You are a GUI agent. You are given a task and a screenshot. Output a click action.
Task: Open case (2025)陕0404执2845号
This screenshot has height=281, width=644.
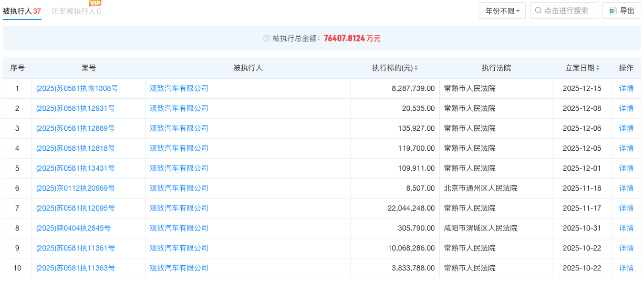click(74, 228)
